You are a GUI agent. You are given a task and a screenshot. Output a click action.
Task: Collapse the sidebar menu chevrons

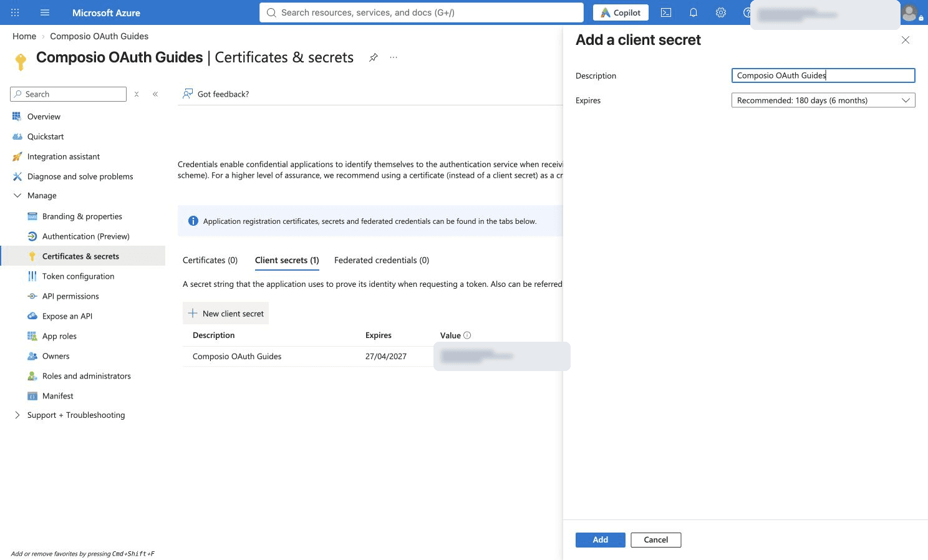[155, 94]
